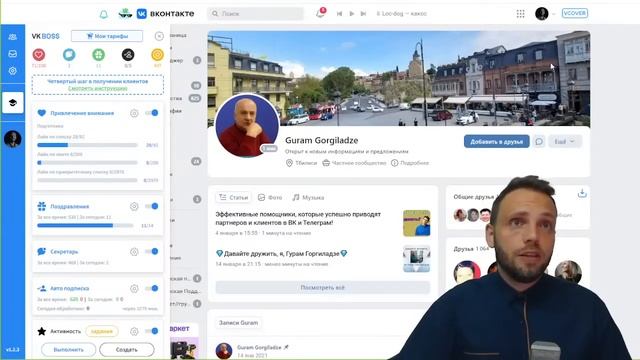The height and width of the screenshot is (360, 640).
Task: Open VK notifications bell with badge
Action: point(320,13)
